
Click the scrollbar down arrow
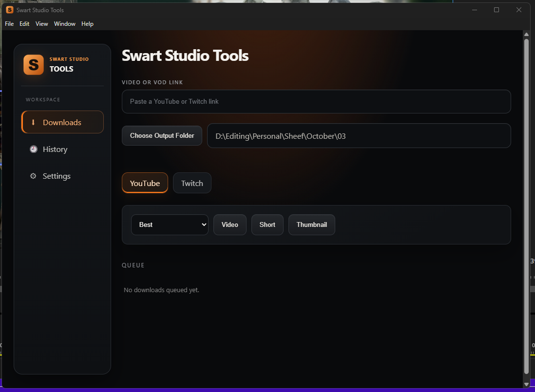526,384
